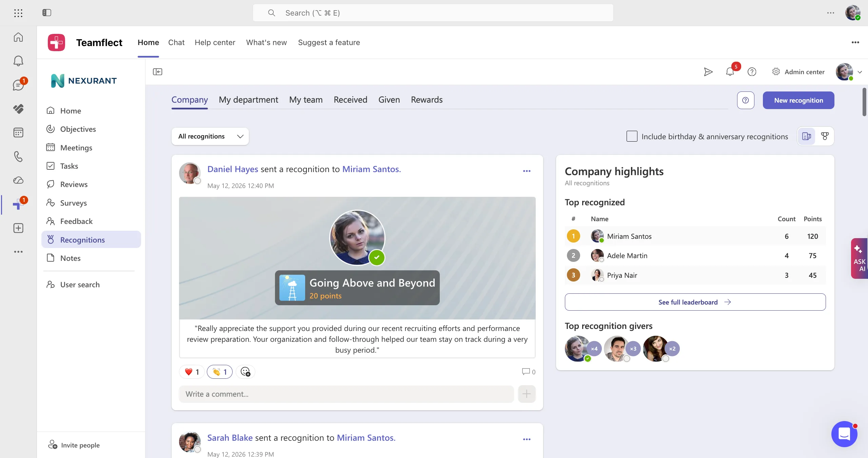Open the All recognitions filter dropdown

click(x=210, y=136)
